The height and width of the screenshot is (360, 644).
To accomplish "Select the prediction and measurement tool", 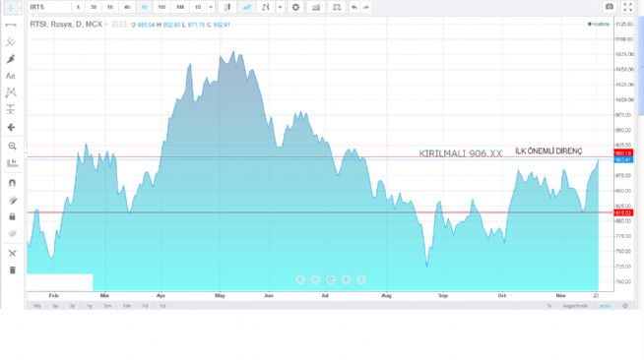I will coord(11,109).
